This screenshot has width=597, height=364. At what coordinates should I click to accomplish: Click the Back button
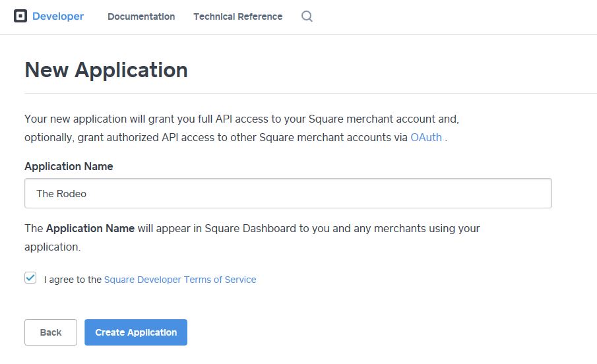tap(51, 332)
